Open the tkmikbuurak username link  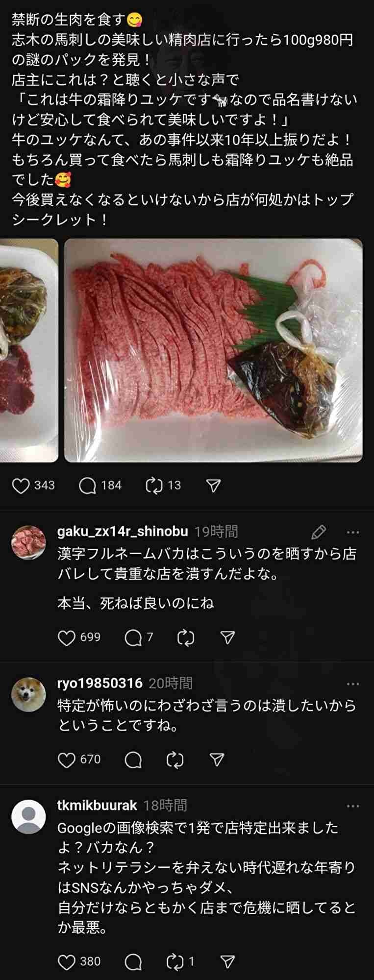97,805
